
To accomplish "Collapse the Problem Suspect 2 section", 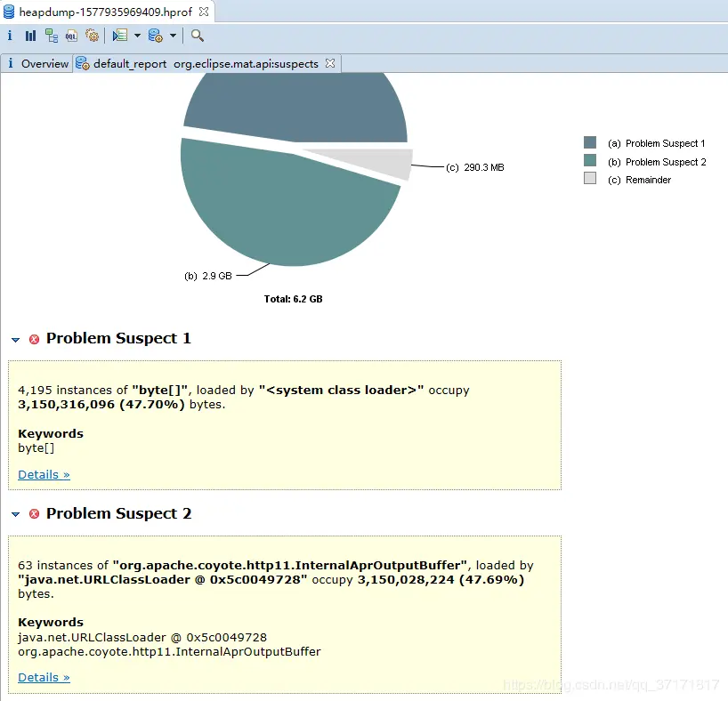I will tap(15, 514).
